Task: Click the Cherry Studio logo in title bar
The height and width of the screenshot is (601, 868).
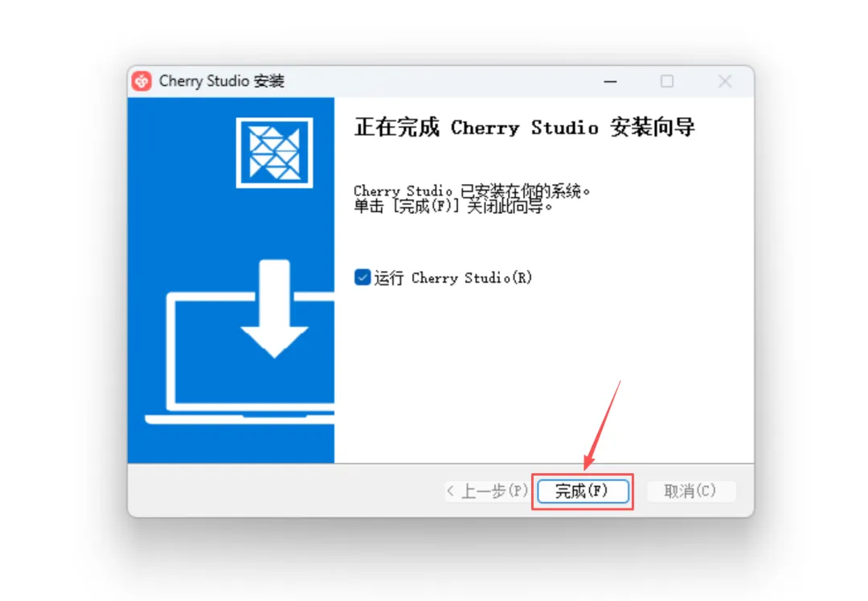Action: (141, 81)
